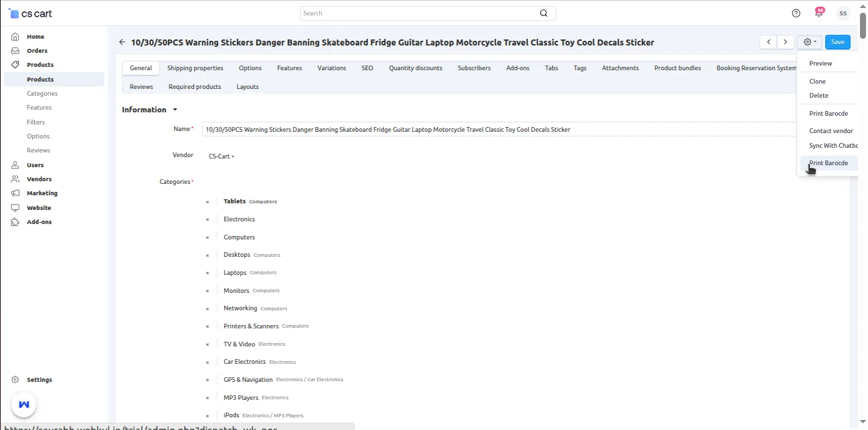This screenshot has height=430, width=868.
Task: Remove the Laptops category
Action: click(x=207, y=273)
